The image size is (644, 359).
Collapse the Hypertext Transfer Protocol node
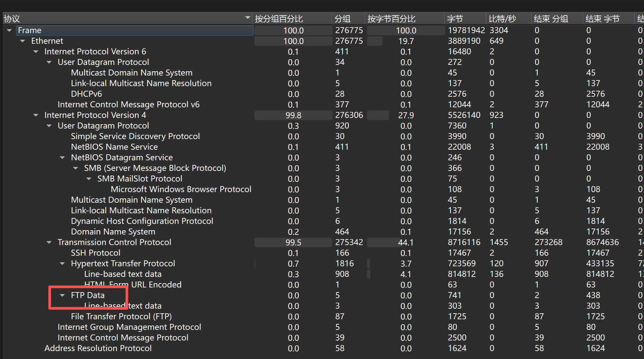point(62,264)
